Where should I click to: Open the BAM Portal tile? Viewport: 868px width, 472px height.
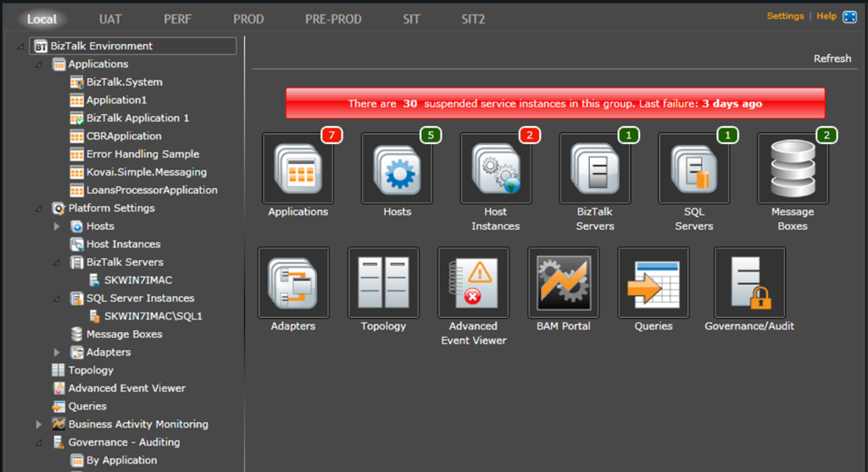click(x=564, y=283)
